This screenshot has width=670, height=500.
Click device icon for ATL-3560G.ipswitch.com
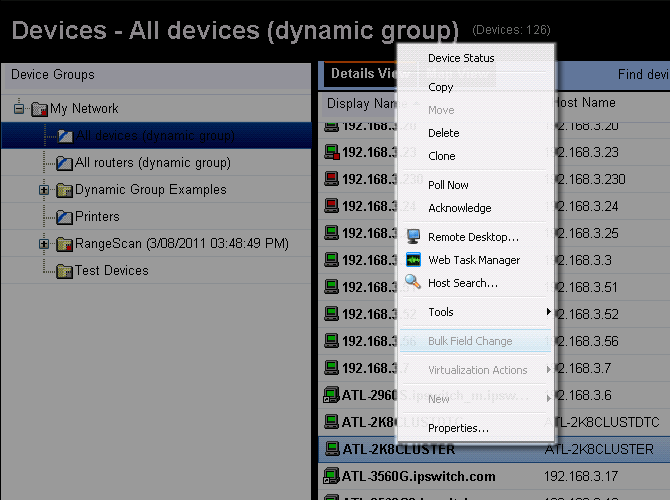[332, 476]
